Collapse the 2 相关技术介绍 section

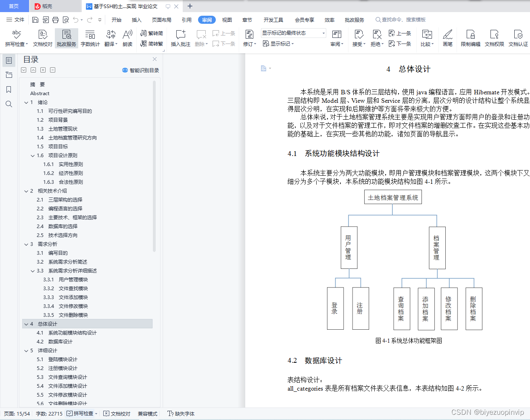pos(26,191)
